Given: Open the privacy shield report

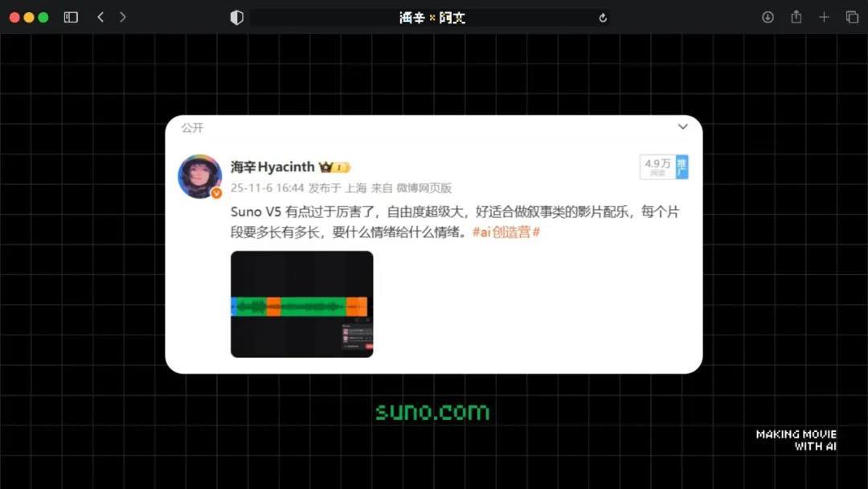Looking at the screenshot, I should 236,18.
